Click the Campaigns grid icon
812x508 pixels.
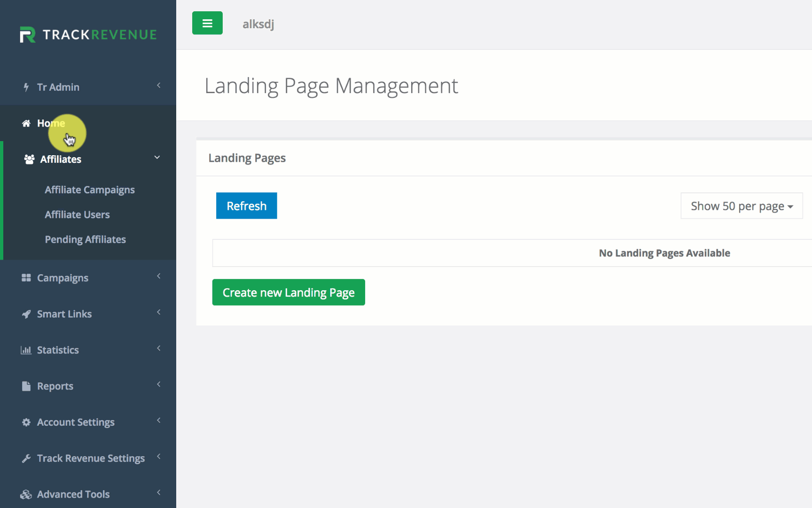click(x=26, y=278)
